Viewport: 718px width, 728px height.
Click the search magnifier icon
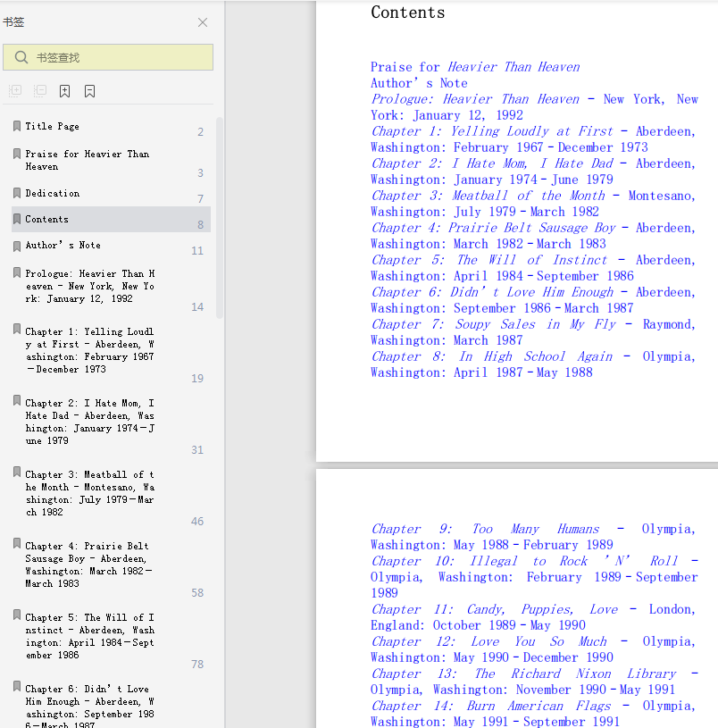tap(21, 57)
